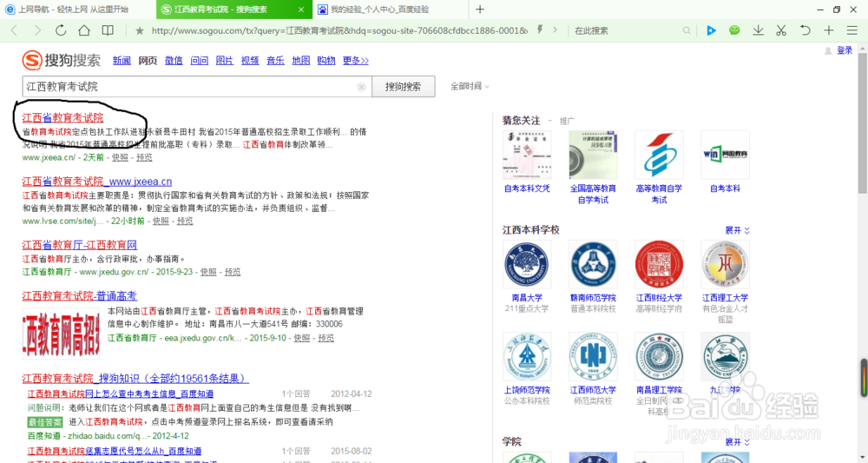Select the 图片 search category
Viewport: 868px width, 463px height.
click(224, 60)
